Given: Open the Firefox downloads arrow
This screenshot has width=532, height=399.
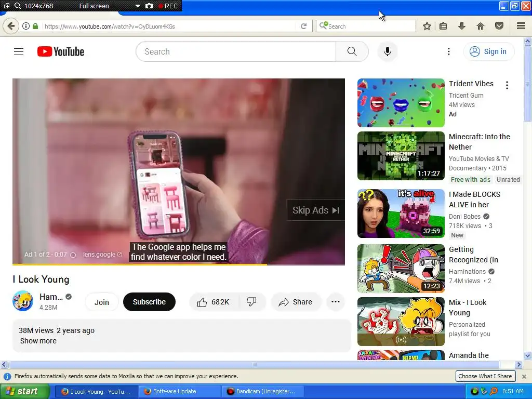Looking at the screenshot, I should tap(462, 26).
